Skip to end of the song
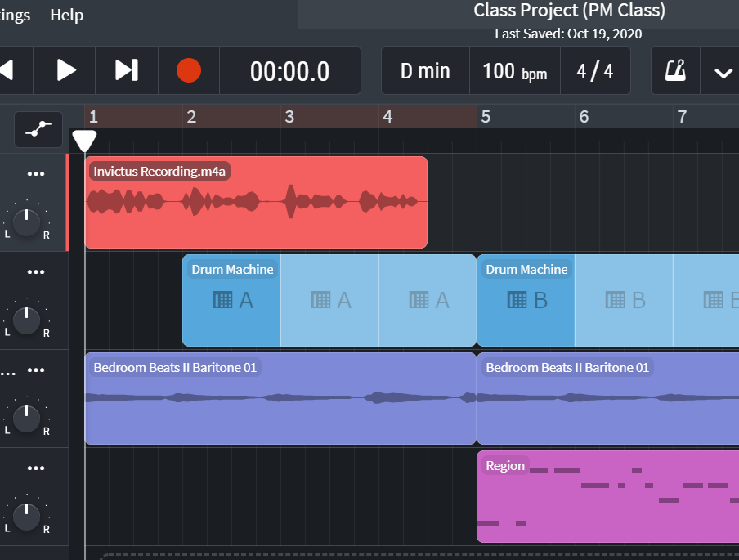 coord(126,70)
